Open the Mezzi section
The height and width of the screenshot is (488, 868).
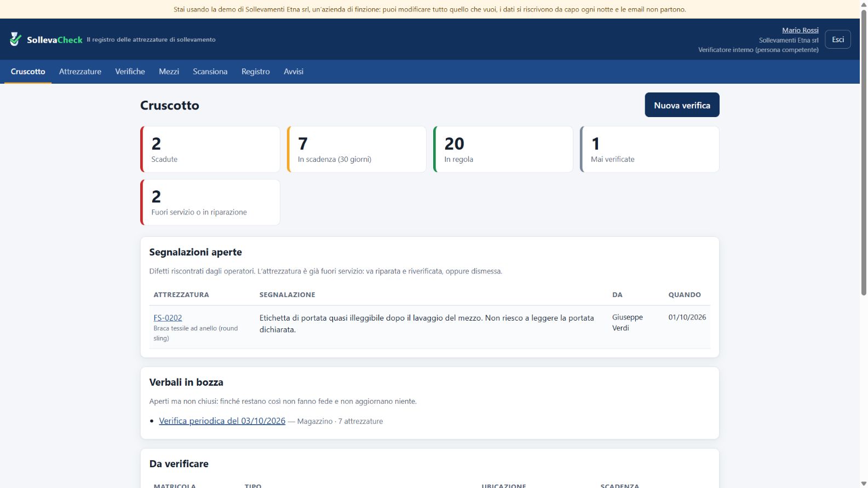click(169, 72)
